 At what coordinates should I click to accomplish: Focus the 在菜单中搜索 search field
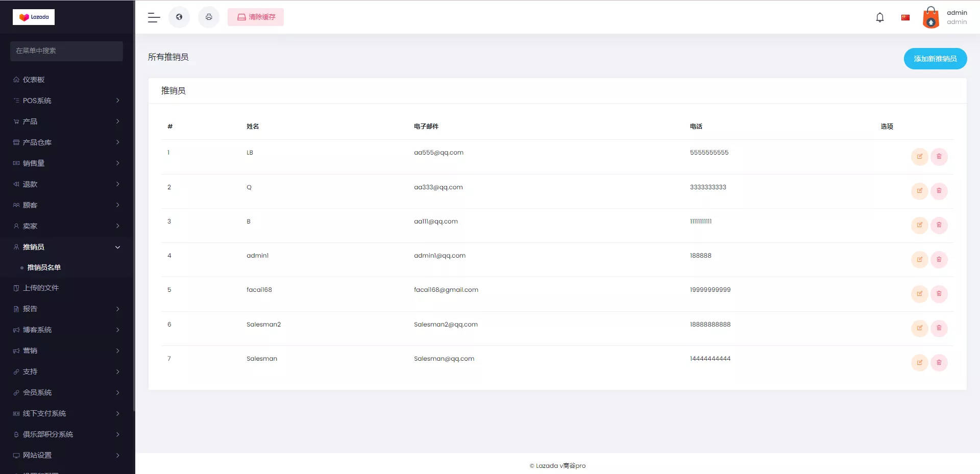click(66, 51)
